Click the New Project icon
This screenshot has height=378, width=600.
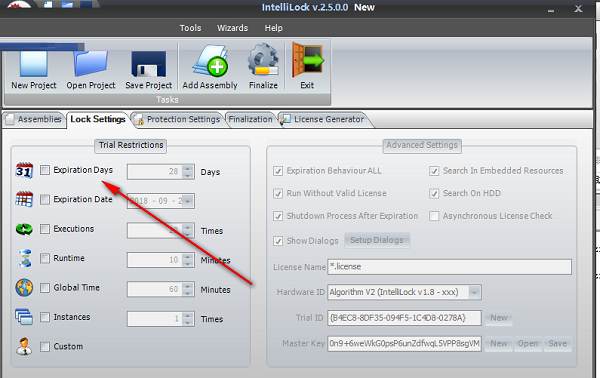click(34, 64)
